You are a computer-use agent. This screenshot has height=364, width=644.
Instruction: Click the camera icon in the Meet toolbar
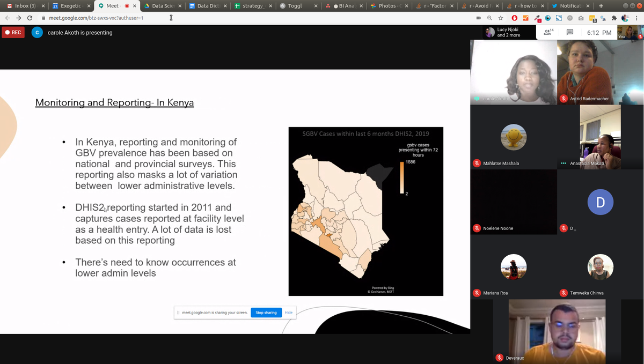point(479,17)
